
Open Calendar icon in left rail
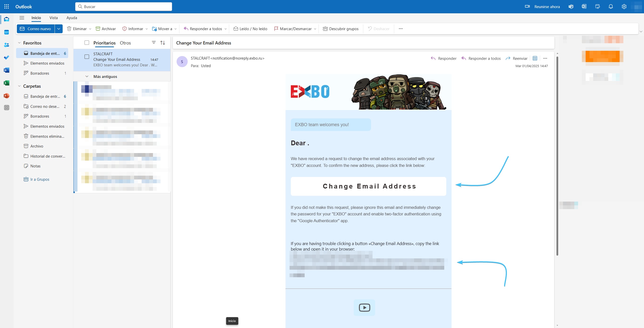(x=7, y=32)
